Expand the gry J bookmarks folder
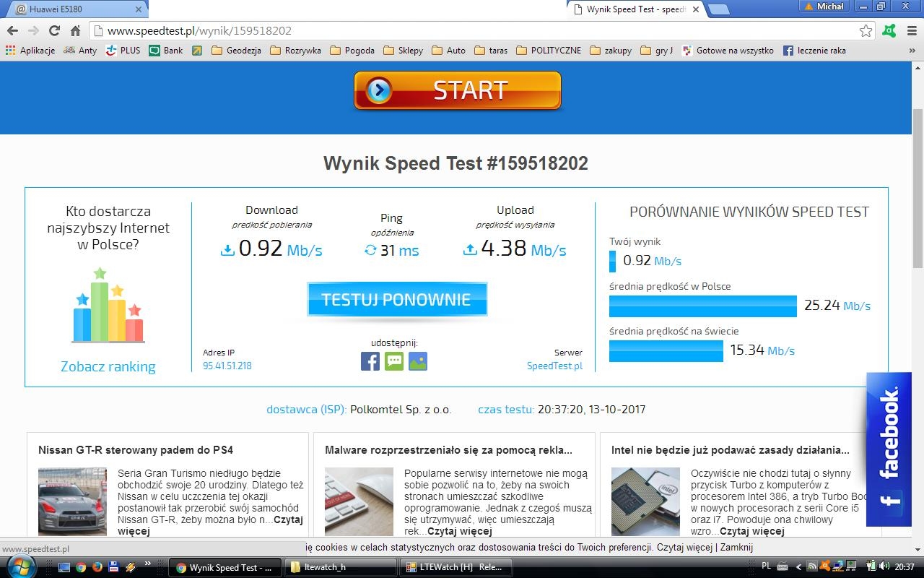The image size is (924, 578). point(657,51)
